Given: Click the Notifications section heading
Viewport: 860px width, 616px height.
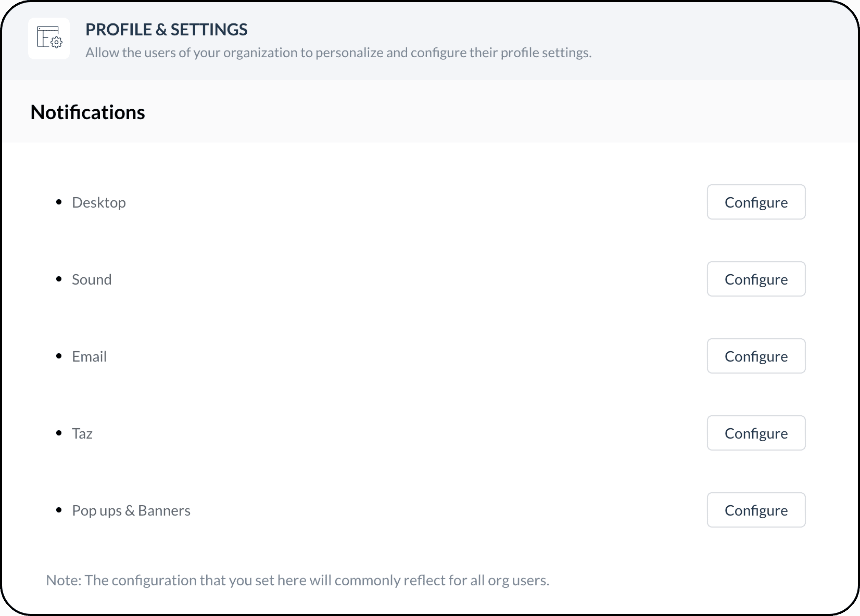Looking at the screenshot, I should click(88, 112).
